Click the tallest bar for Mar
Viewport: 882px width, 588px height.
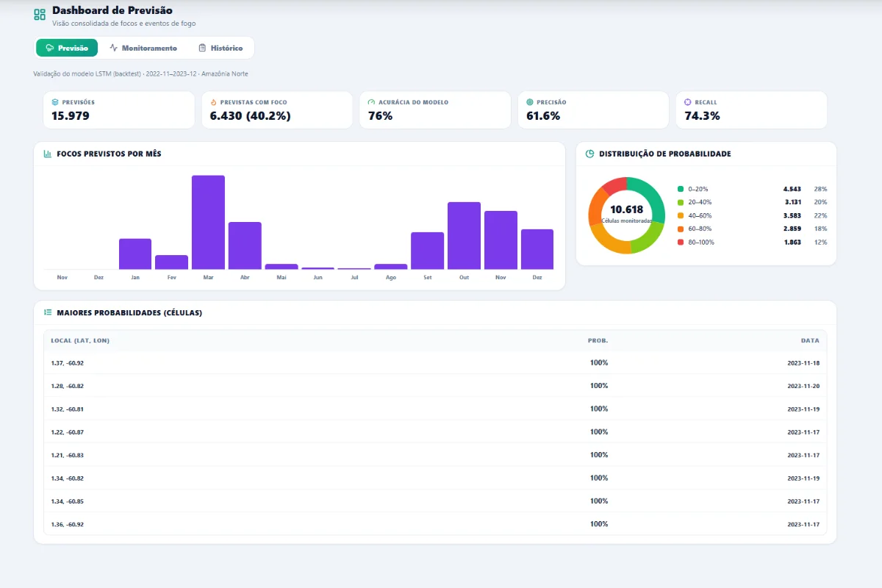pyautogui.click(x=208, y=223)
